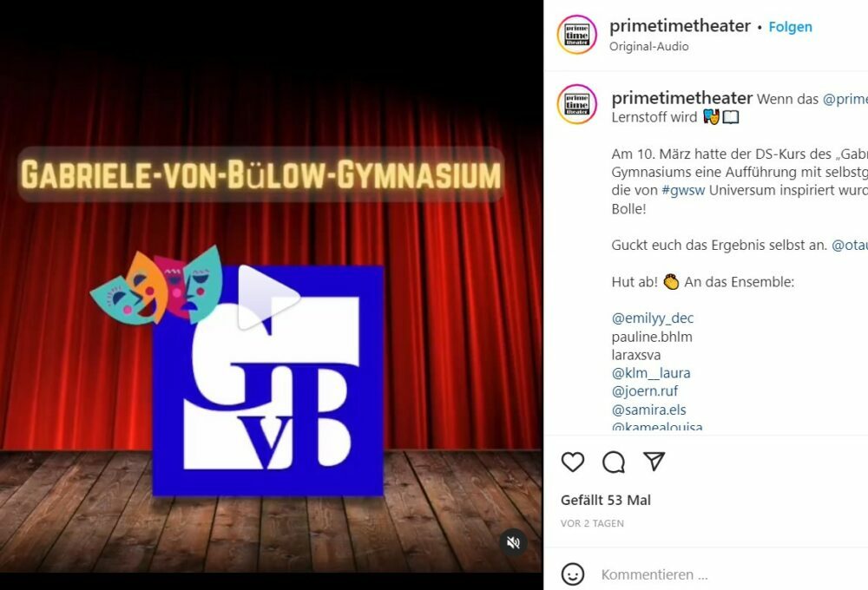View who liked via Gefällt 53 Mal

tap(606, 501)
